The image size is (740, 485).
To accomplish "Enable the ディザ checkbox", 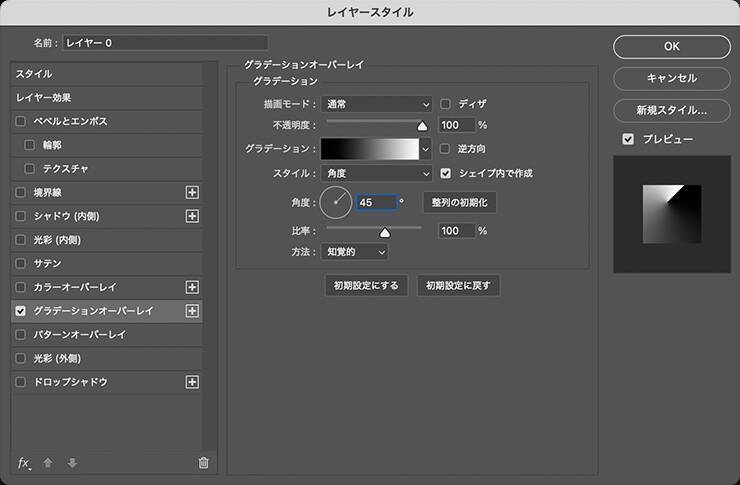I will coord(446,103).
